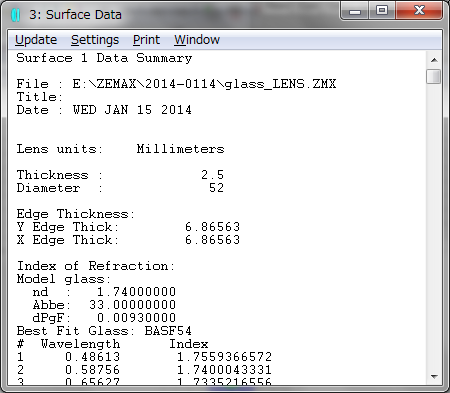Click the index '1.7400043331'
Screen dimensions: 450x393
coord(224,370)
